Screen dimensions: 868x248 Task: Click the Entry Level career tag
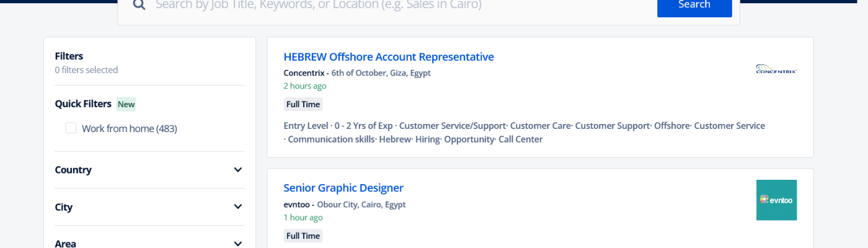pyautogui.click(x=306, y=126)
